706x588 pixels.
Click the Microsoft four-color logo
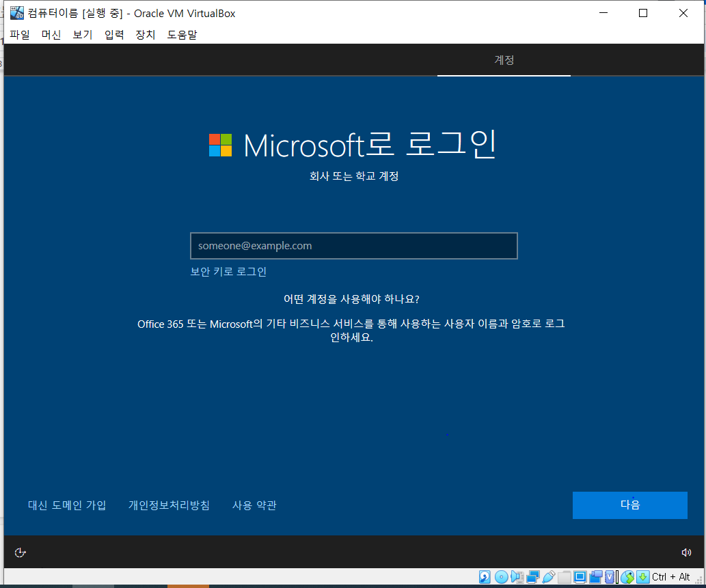[221, 145]
